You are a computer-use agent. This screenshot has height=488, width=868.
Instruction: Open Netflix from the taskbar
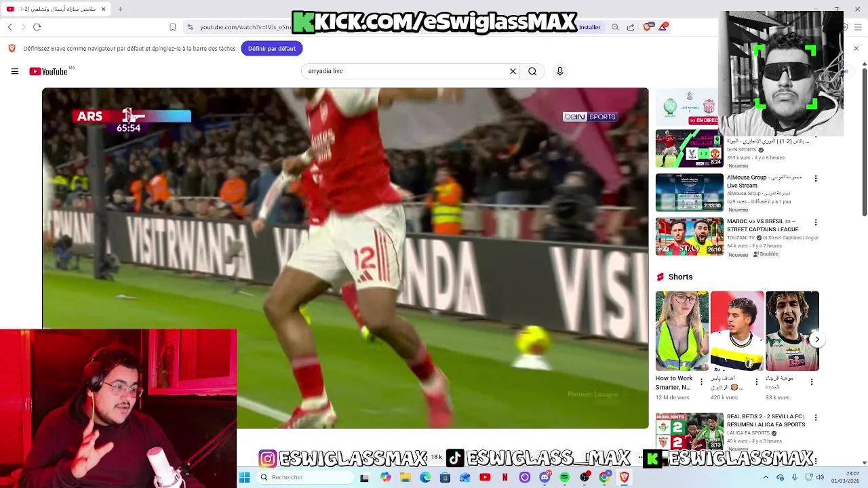(x=505, y=477)
